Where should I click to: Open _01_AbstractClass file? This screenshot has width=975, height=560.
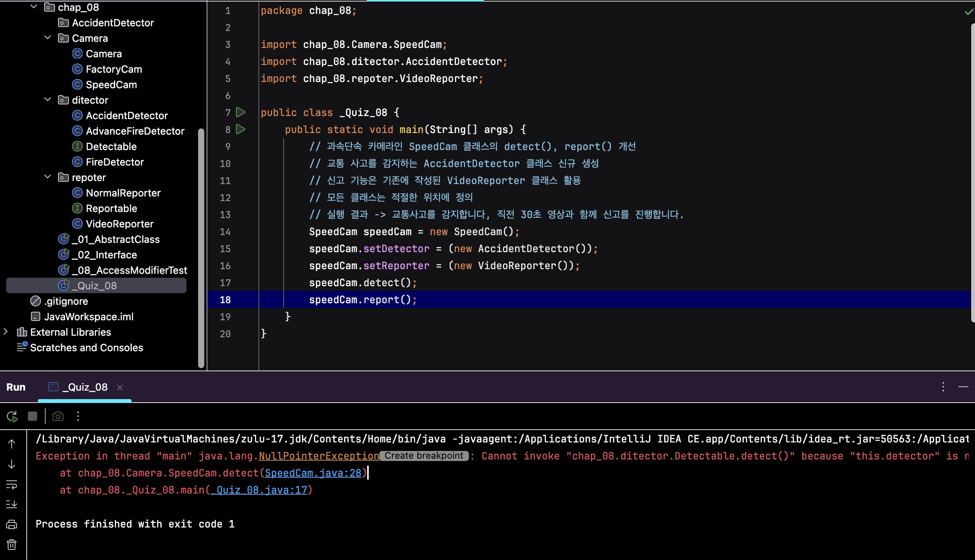click(x=108, y=239)
